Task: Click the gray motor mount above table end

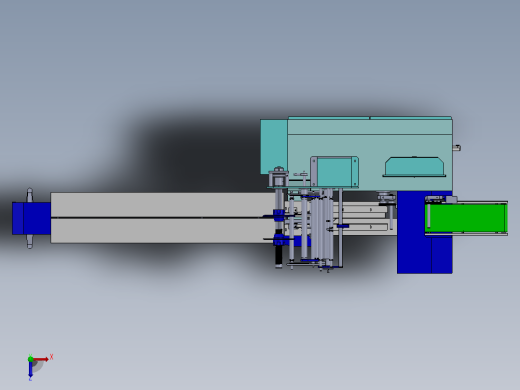Action: pos(278,178)
